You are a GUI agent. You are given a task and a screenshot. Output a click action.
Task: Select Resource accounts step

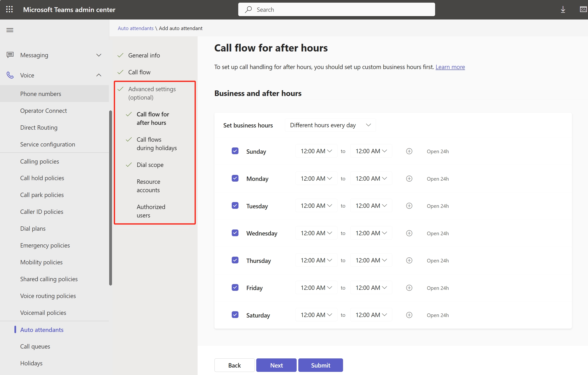pos(149,186)
